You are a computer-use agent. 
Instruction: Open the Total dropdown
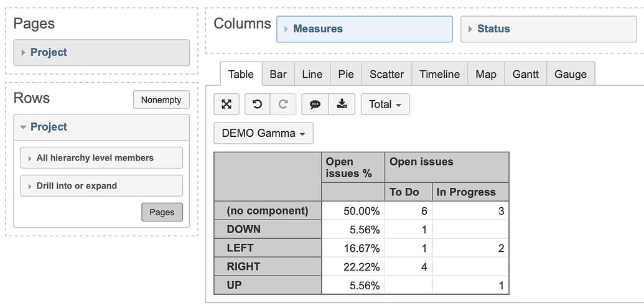click(x=385, y=104)
